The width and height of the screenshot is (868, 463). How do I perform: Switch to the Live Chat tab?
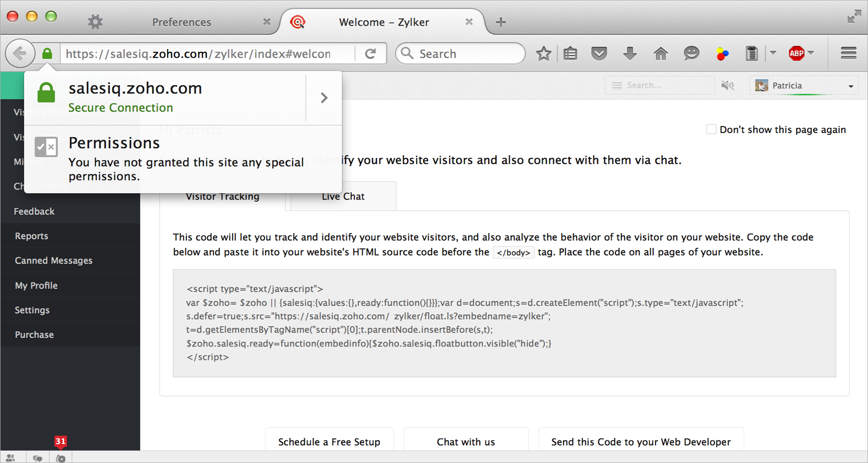click(x=343, y=196)
